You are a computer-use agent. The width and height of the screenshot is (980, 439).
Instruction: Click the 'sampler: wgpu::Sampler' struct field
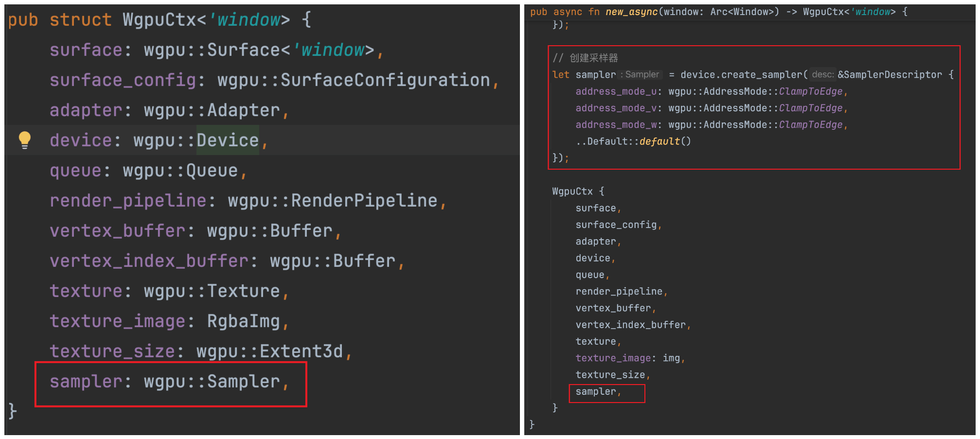(x=169, y=382)
